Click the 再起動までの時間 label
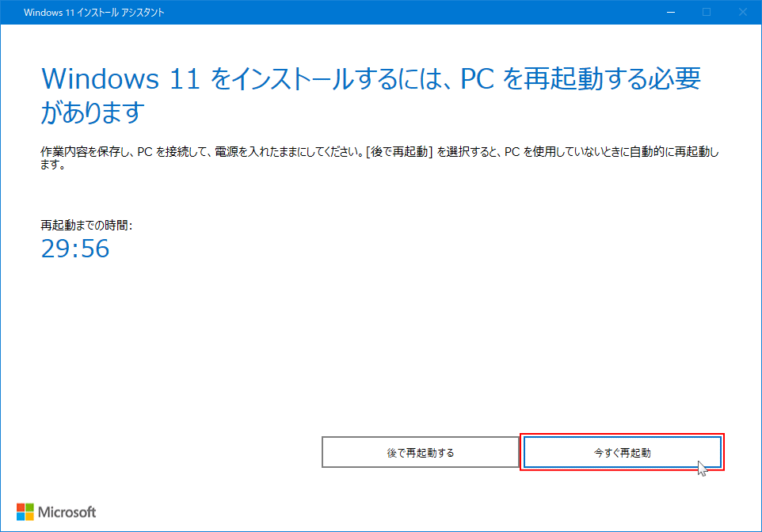Image resolution: width=762 pixels, height=532 pixels. tap(86, 225)
